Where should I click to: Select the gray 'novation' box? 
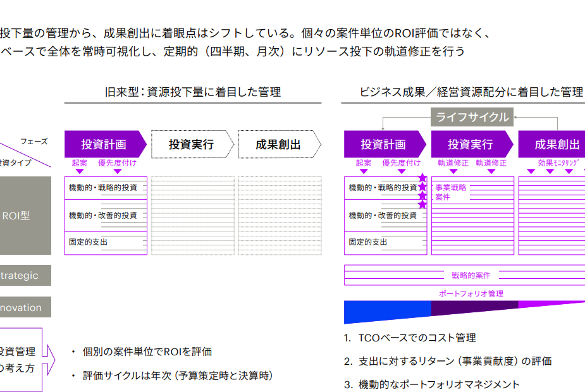pos(25,307)
